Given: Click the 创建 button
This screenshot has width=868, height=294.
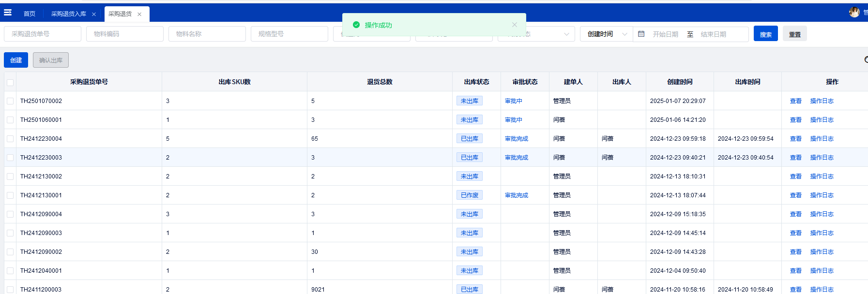Looking at the screenshot, I should click(16, 60).
